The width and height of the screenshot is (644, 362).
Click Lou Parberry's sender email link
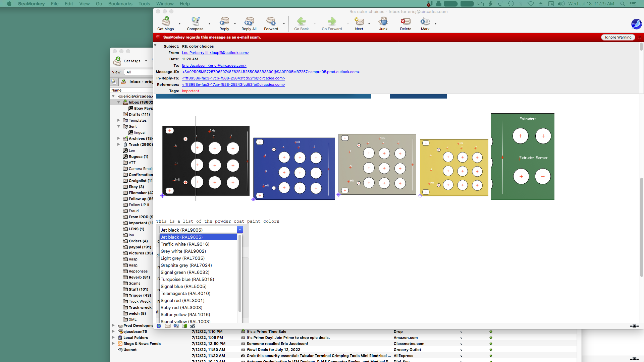tap(215, 53)
